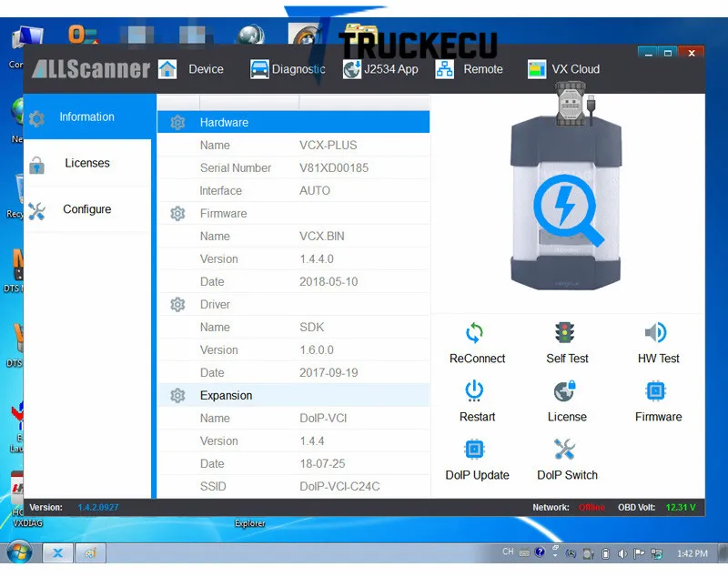Select the Interface AUTO value
The image size is (728, 577).
[x=314, y=191]
